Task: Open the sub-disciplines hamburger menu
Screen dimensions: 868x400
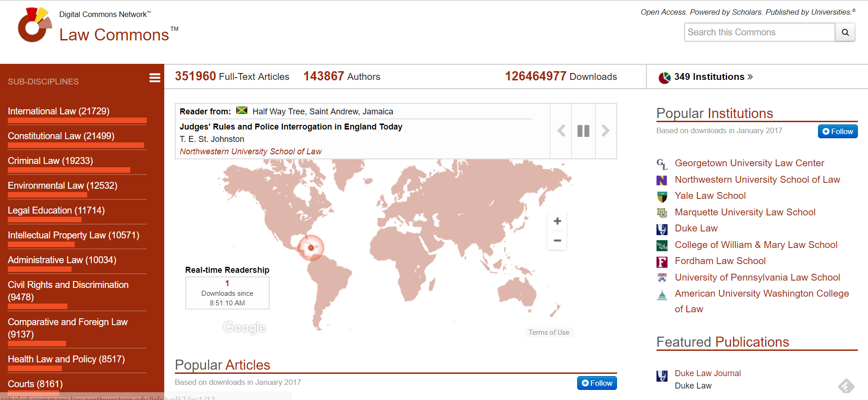Action: (155, 78)
